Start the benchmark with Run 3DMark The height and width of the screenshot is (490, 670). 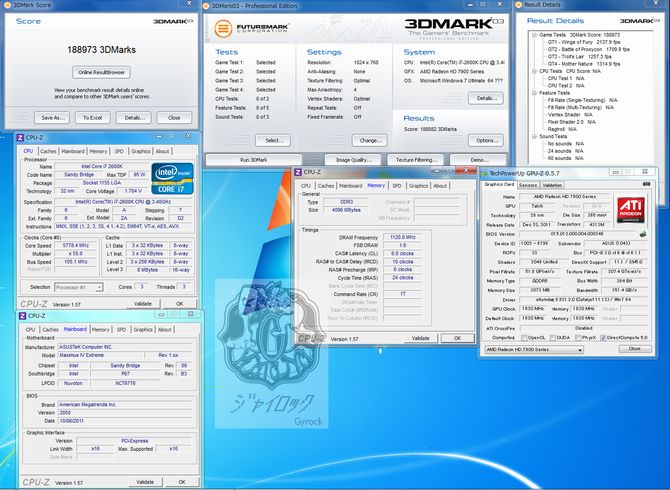(x=253, y=160)
